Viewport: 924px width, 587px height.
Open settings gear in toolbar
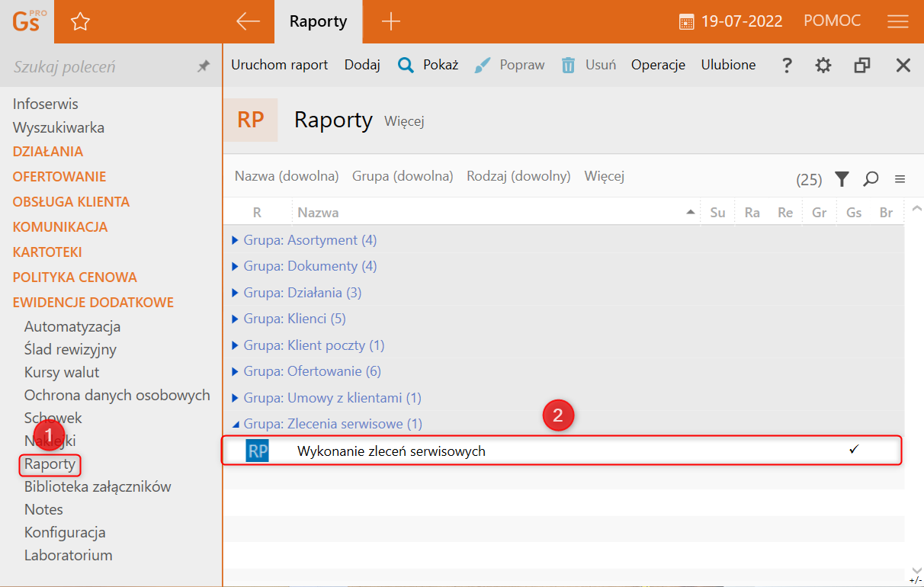(x=823, y=66)
